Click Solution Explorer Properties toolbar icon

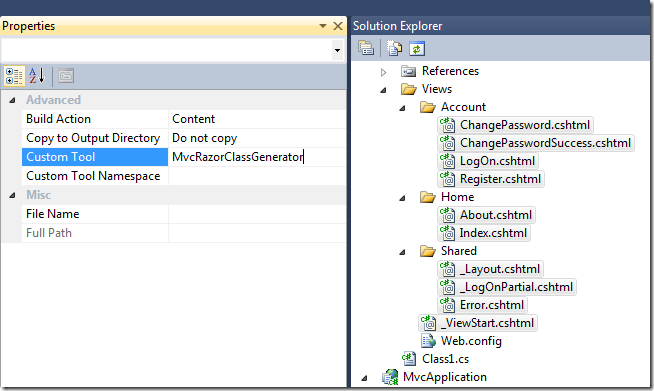[x=366, y=49]
